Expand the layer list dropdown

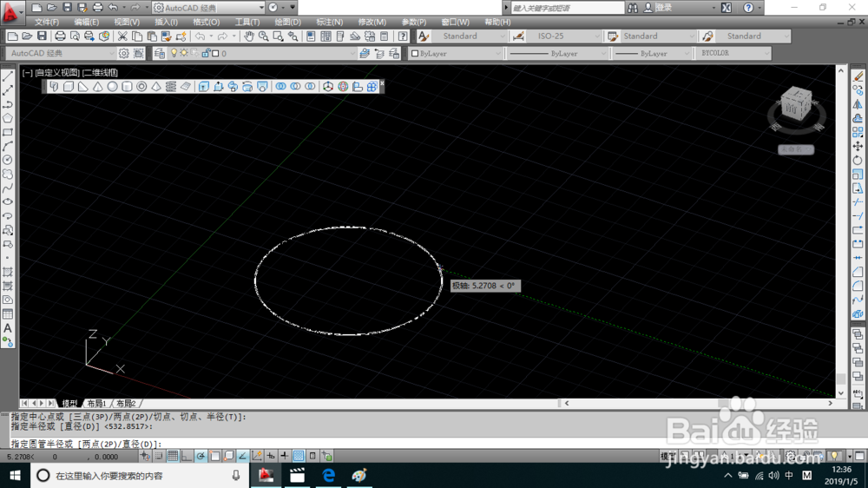click(352, 53)
